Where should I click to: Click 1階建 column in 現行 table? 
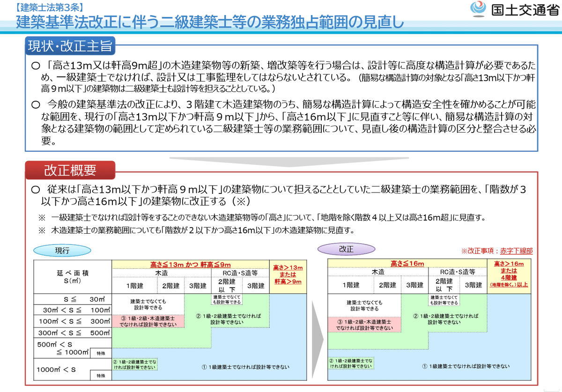134,285
